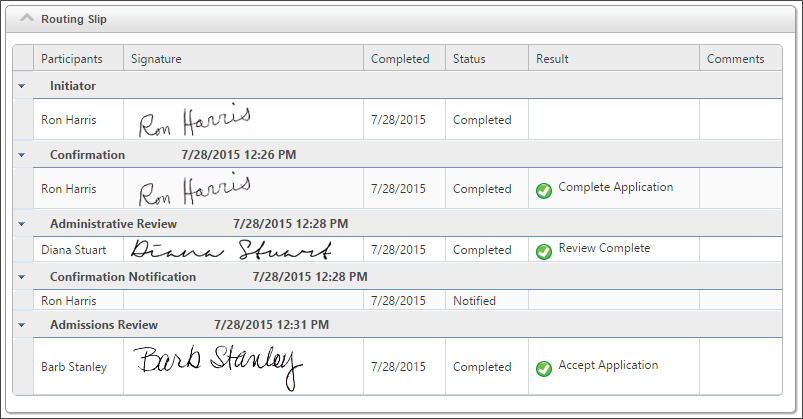Screen dimensions: 803x419
Task: Click the Signature column header
Action: tap(157, 59)
